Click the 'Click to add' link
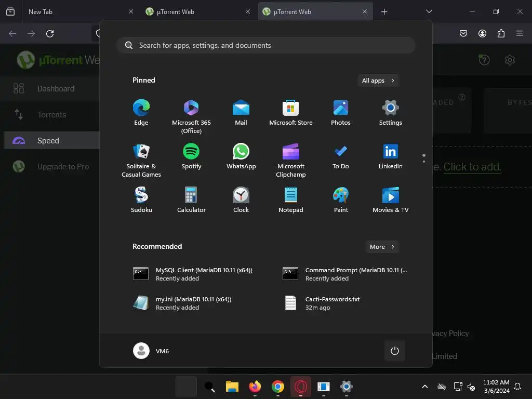 pyautogui.click(x=472, y=167)
